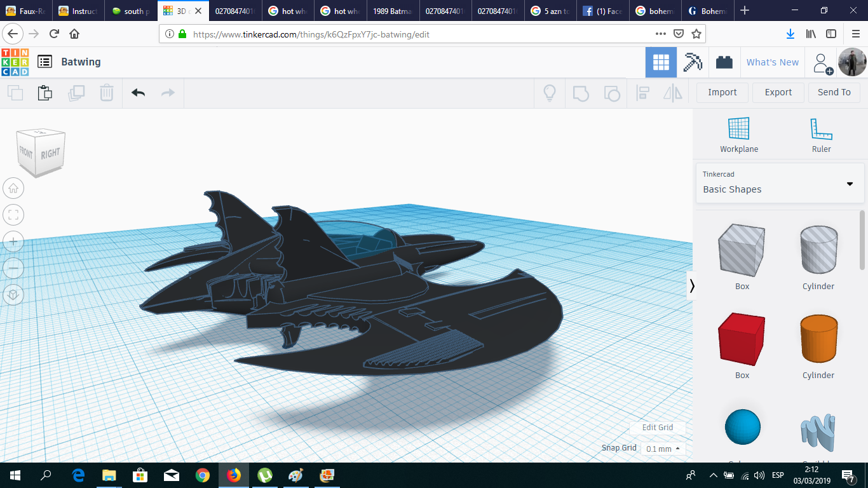The image size is (868, 488).
Task: Open the Blocks pickaxe mode
Action: coord(693,62)
